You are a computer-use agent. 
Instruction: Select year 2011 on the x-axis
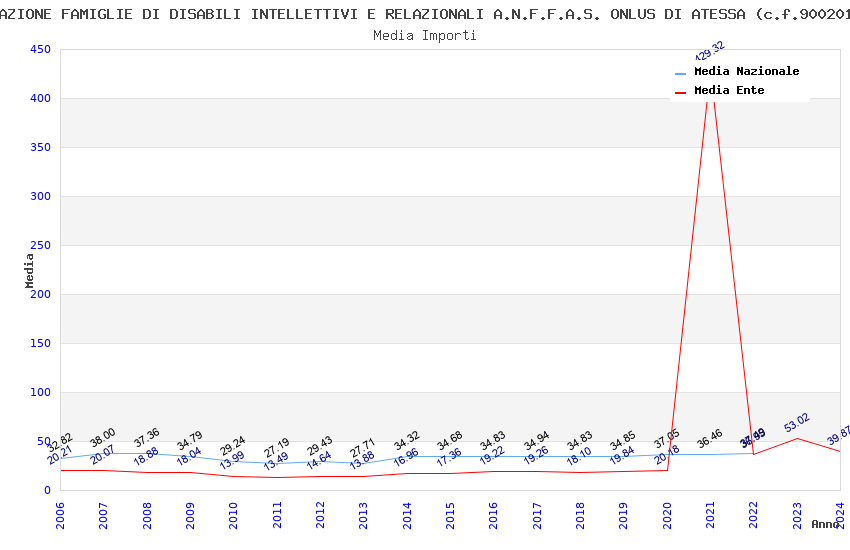click(277, 515)
